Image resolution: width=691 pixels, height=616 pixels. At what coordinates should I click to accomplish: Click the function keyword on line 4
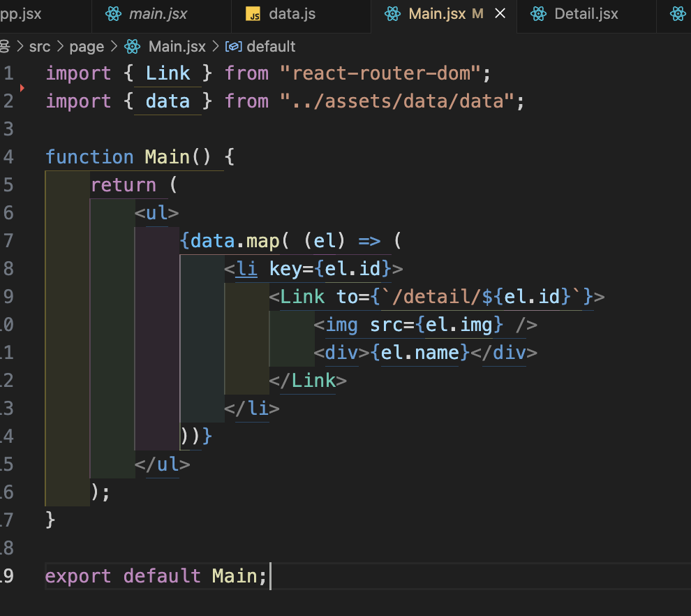pyautogui.click(x=89, y=157)
